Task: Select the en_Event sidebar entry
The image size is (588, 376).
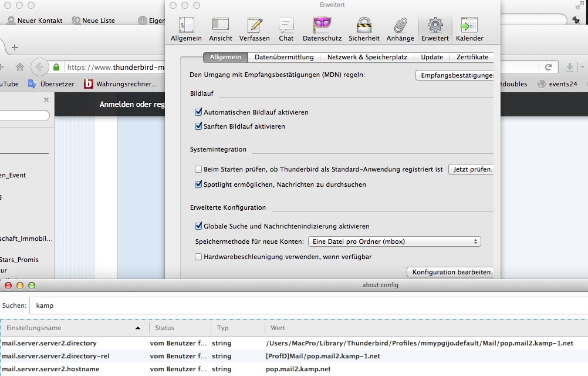Action: point(13,175)
